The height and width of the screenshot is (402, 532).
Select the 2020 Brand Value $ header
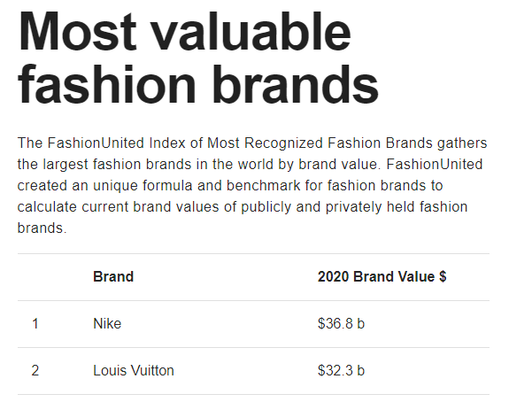382,277
